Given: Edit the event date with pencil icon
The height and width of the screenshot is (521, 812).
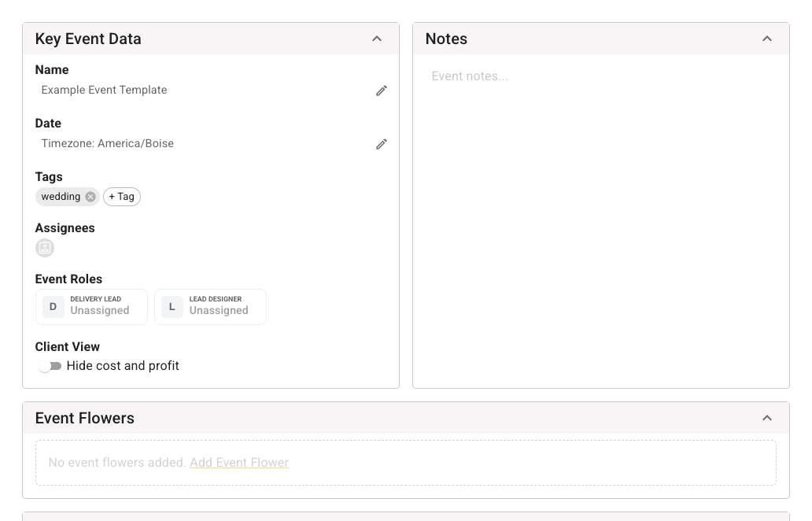Looking at the screenshot, I should click(x=381, y=144).
